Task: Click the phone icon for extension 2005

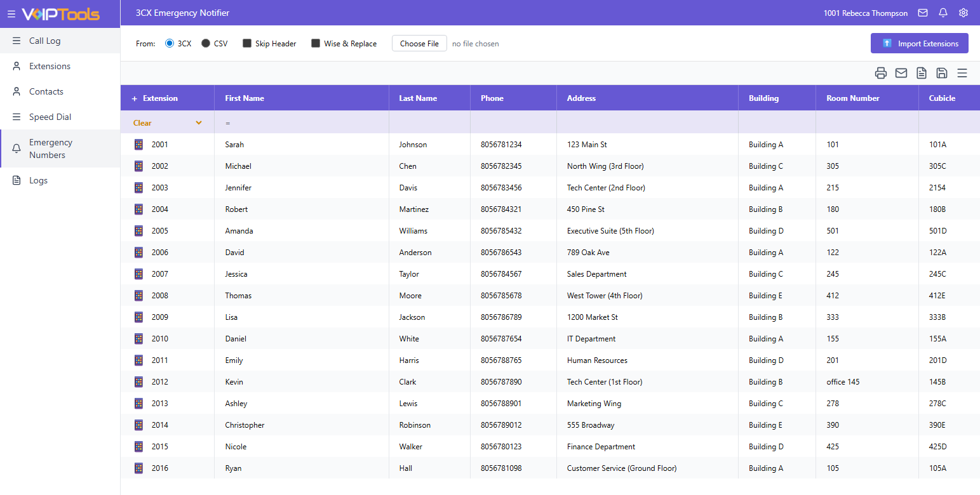Action: pyautogui.click(x=138, y=231)
